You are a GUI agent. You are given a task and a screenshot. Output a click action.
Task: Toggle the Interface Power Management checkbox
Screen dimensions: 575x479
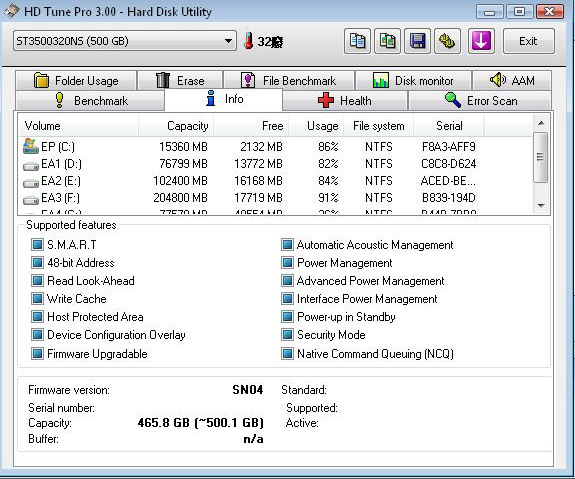click(288, 298)
